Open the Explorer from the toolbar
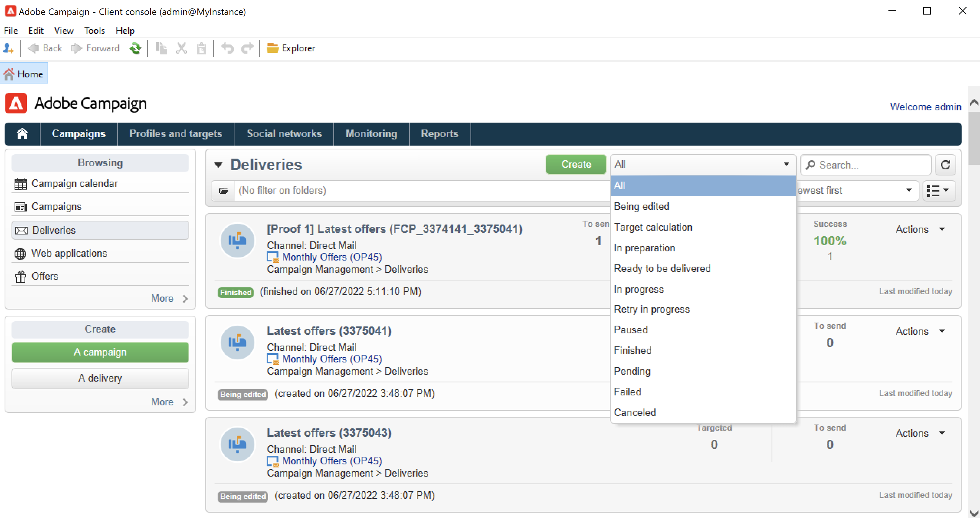Screen dimensions: 980x518 [x=291, y=48]
